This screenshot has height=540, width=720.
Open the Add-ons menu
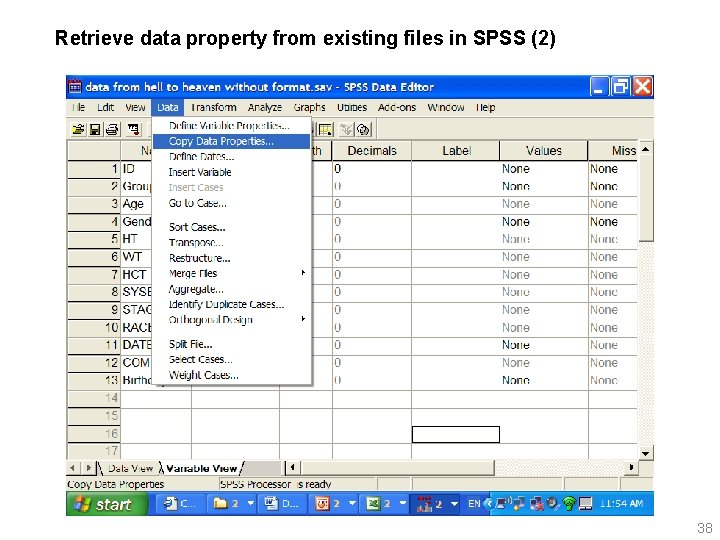[x=397, y=107]
